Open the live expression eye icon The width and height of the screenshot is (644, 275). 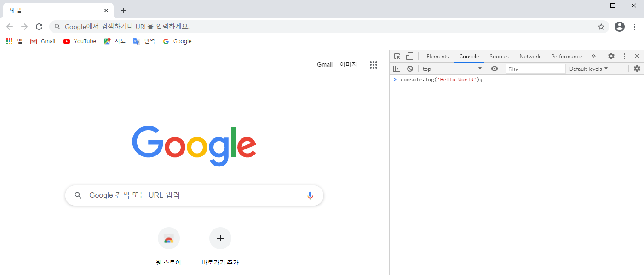coord(494,69)
